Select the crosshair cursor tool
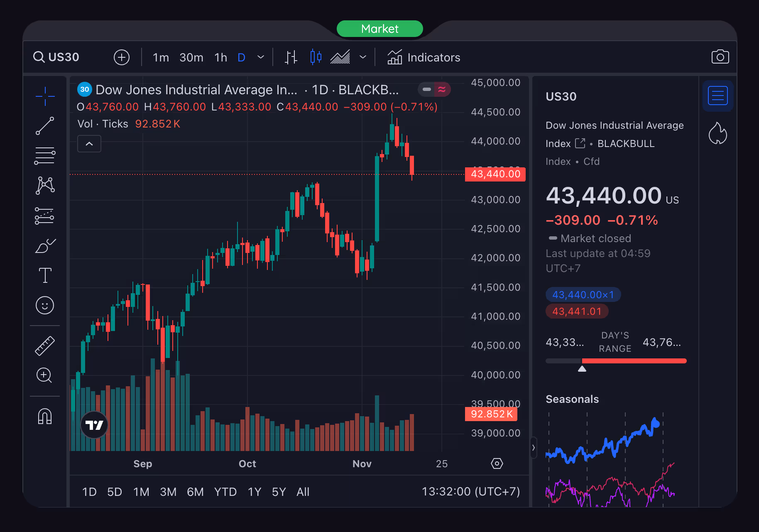This screenshot has width=759, height=532. coord(45,96)
